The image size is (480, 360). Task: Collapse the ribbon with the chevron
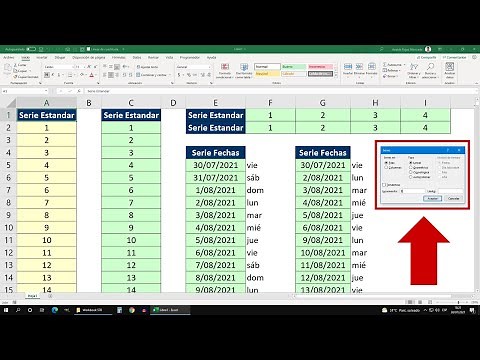[x=476, y=83]
